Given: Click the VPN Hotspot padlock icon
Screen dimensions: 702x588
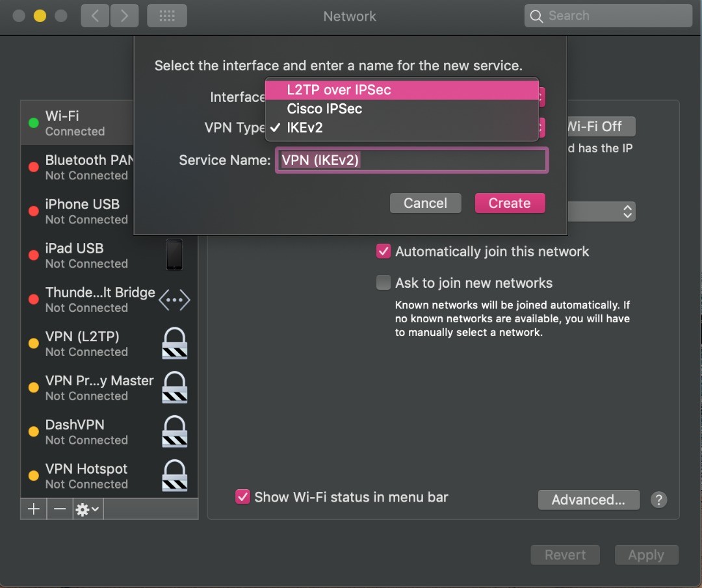Looking at the screenshot, I should point(174,476).
